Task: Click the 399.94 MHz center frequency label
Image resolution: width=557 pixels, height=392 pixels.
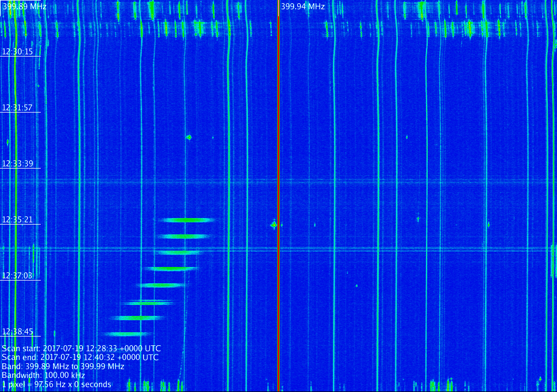Action: coord(303,7)
